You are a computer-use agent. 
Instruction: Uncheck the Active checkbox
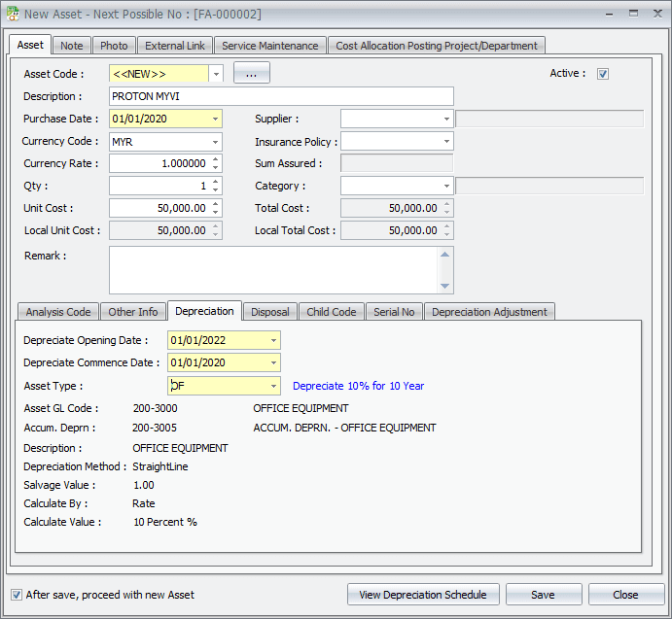(x=603, y=74)
